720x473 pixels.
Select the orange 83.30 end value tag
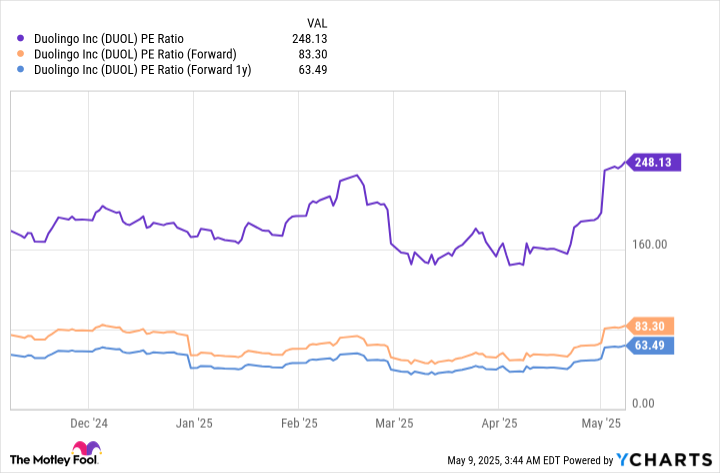point(654,326)
